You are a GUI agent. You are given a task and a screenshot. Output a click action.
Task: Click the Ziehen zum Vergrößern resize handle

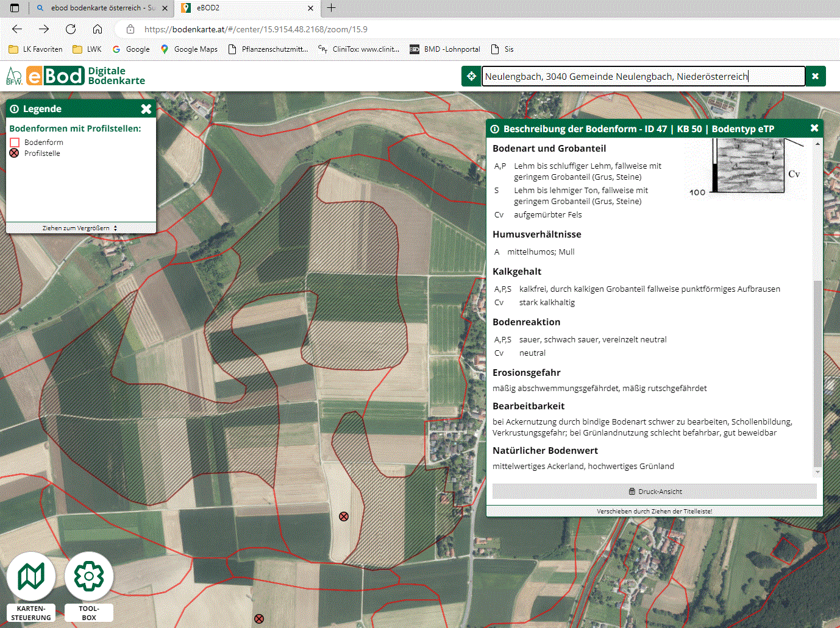tap(80, 228)
